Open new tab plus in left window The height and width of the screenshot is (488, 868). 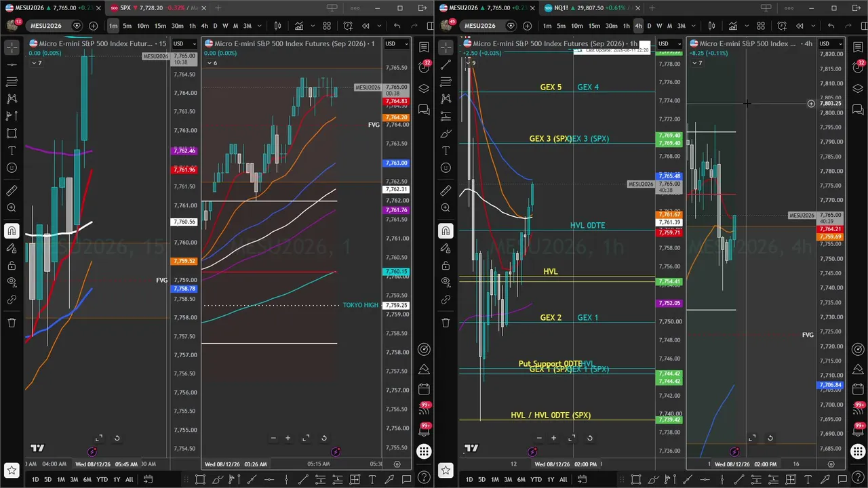218,8
